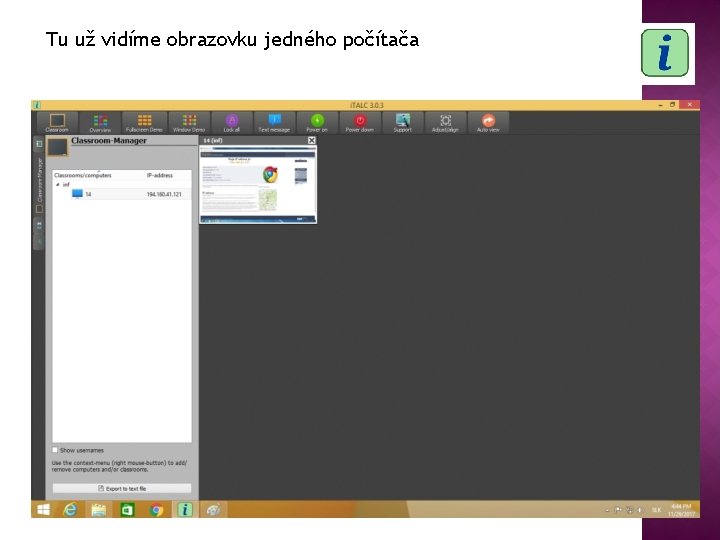Open the bottom sidebar tab icon

coord(39,242)
